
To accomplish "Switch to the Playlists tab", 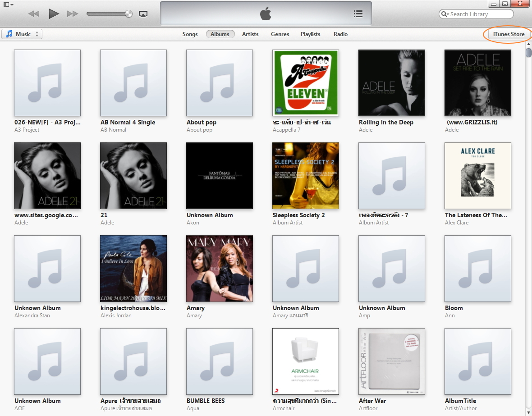I will tap(311, 34).
